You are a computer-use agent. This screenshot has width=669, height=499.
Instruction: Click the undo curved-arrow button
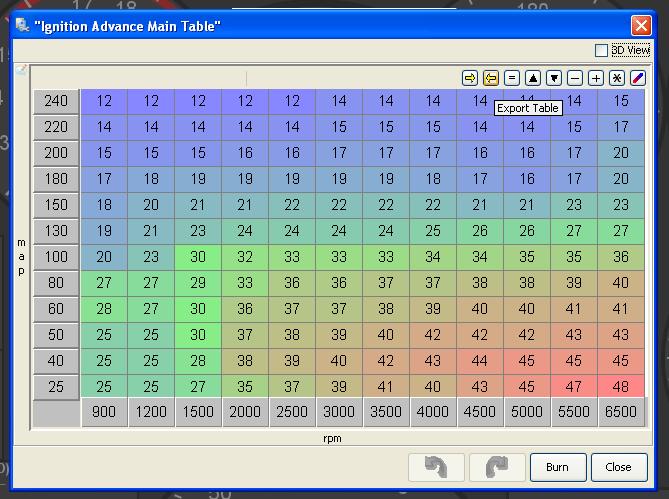pyautogui.click(x=436, y=467)
